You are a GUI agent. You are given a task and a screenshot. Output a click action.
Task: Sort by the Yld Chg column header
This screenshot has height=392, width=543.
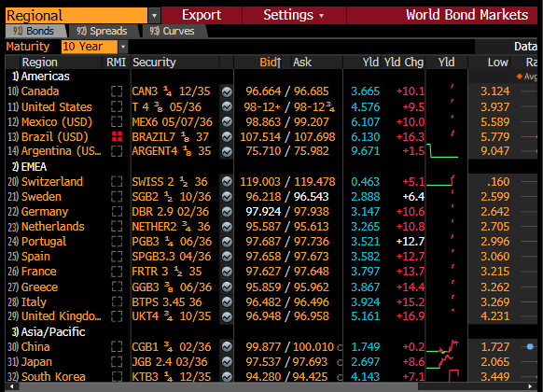(404, 63)
